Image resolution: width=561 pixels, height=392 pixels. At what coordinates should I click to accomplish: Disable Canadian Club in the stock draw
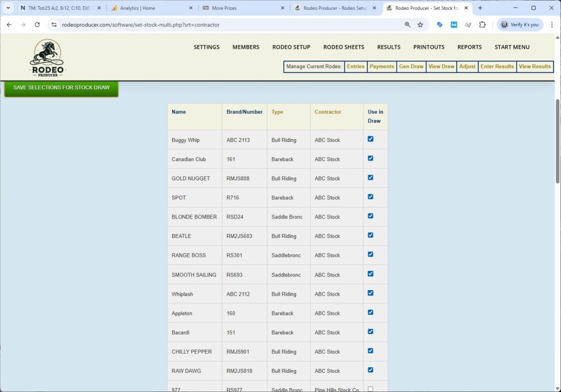[369, 158]
